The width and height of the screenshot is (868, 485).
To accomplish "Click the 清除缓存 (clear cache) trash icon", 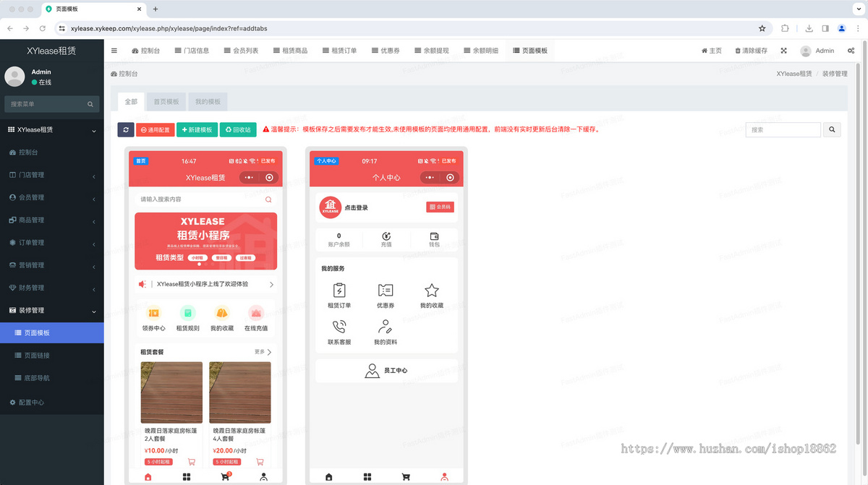I will 738,51.
